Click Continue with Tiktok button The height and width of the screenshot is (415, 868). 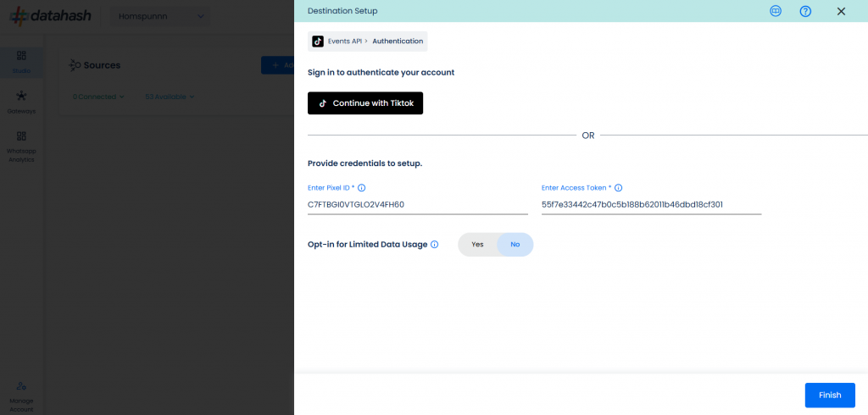click(x=365, y=103)
